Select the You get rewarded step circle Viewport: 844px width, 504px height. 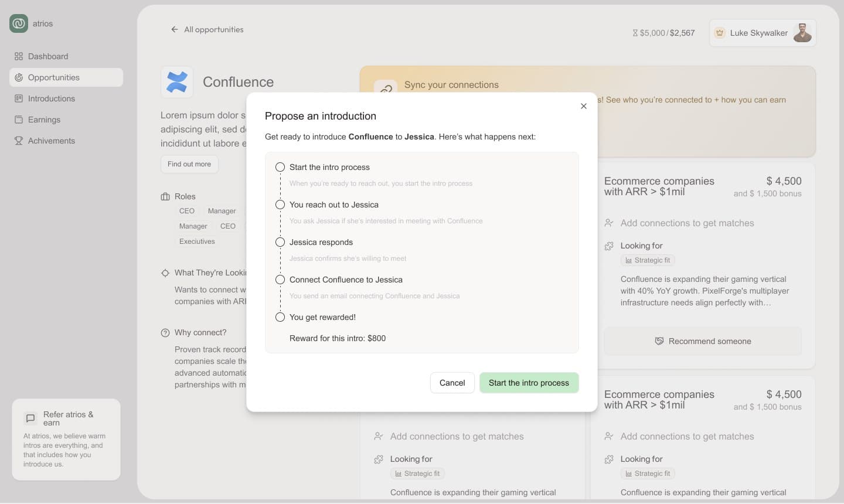(280, 317)
